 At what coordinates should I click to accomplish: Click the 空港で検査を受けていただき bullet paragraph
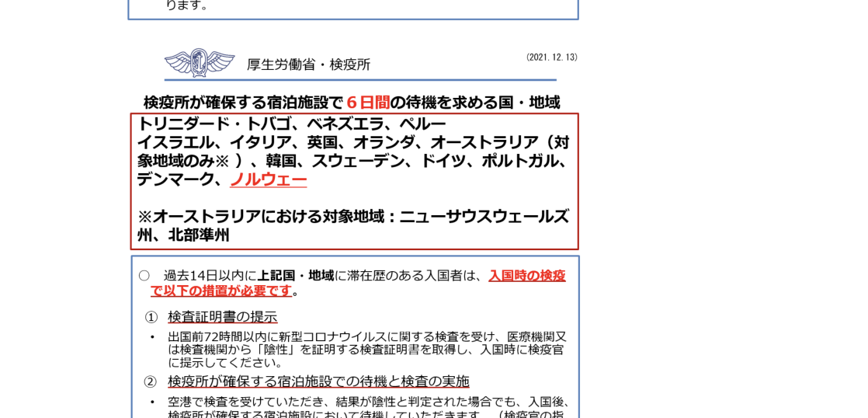pos(370,402)
